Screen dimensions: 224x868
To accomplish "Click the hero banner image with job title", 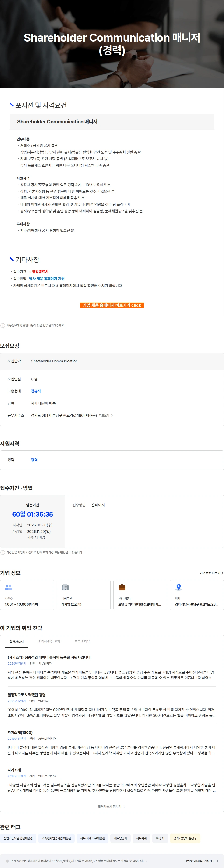I will 112,44.
